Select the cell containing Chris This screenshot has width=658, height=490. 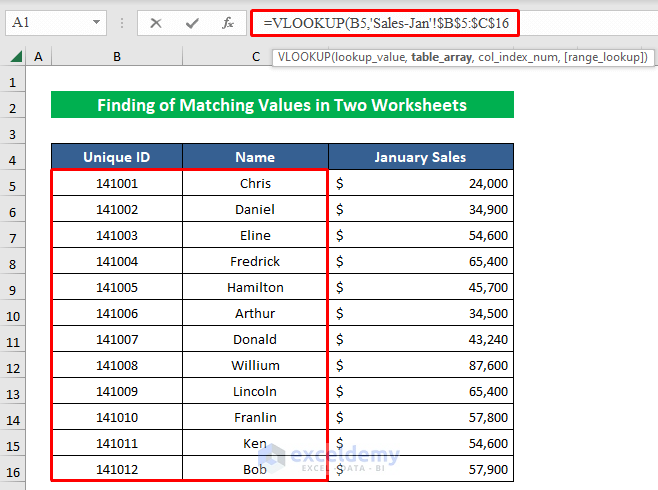tap(256, 183)
